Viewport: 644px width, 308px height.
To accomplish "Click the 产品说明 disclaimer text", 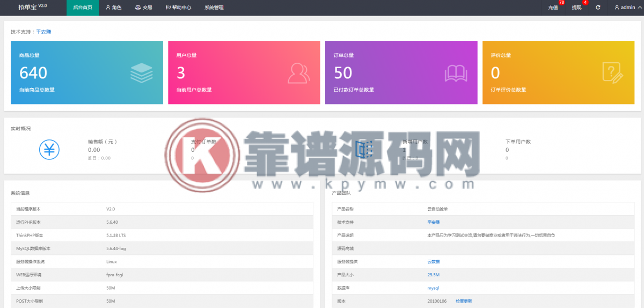I will click(491, 235).
